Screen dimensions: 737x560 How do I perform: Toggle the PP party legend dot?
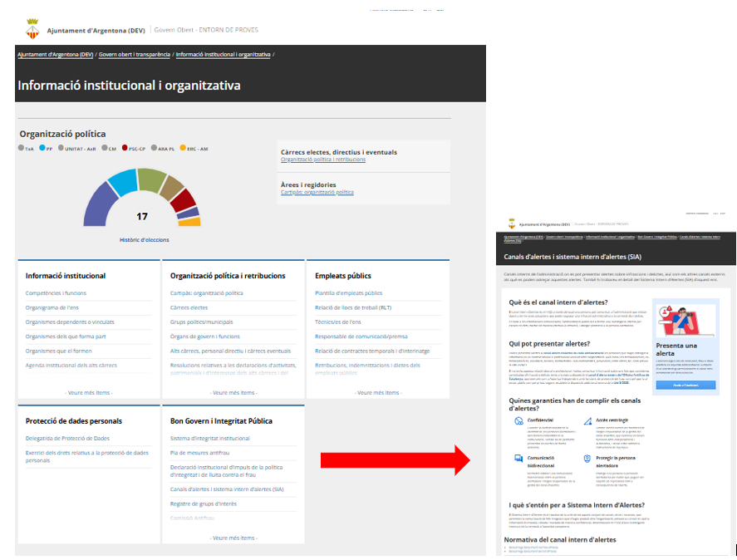pos(42,148)
